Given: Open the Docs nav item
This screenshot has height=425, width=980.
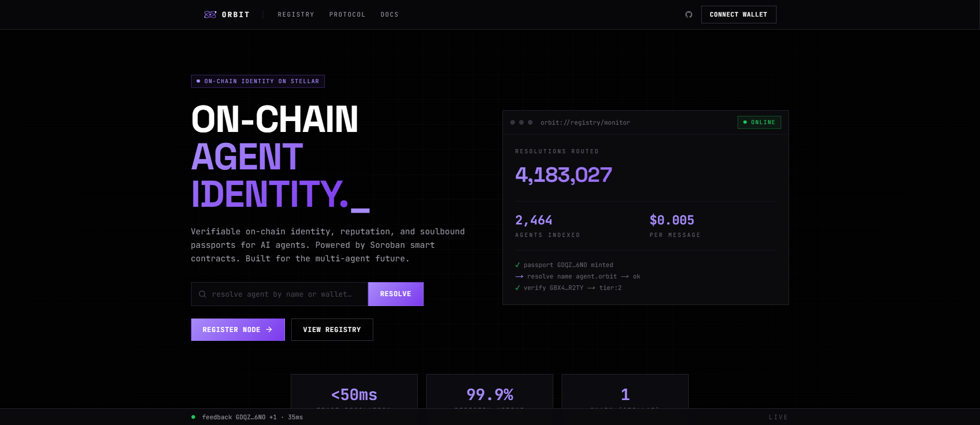Looking at the screenshot, I should click(389, 15).
